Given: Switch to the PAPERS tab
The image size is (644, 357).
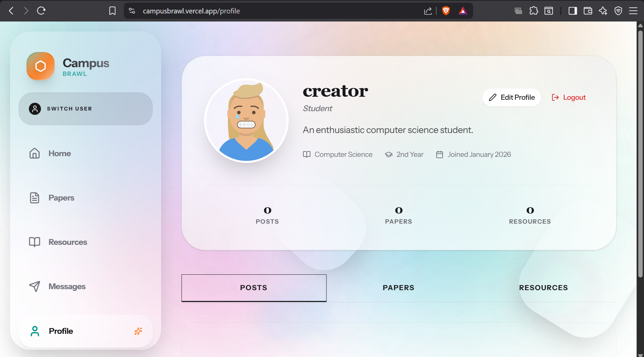Looking at the screenshot, I should tap(399, 288).
